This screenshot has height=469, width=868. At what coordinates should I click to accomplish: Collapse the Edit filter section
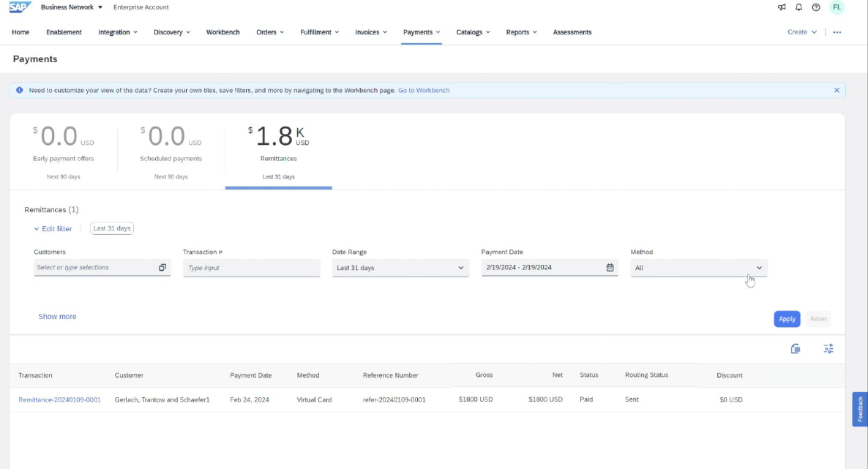click(x=53, y=229)
